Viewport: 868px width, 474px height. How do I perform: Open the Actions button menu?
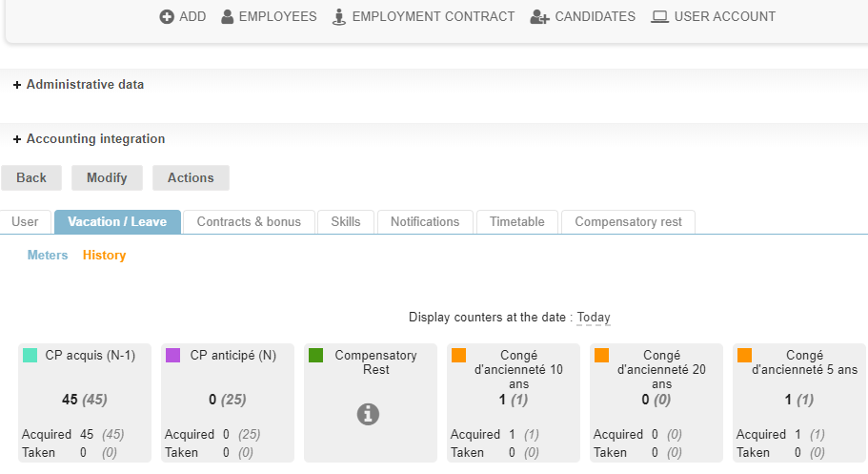pyautogui.click(x=191, y=178)
